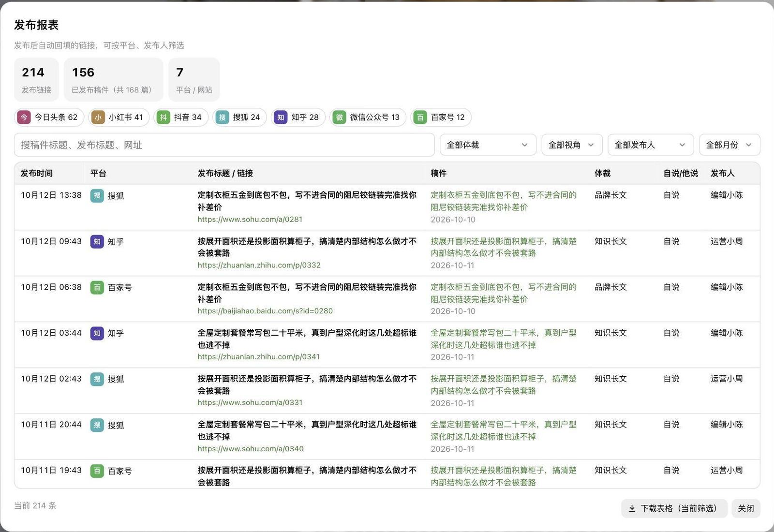Screen dimensions: 774x532
Task: Click the 微信公众号 green icon
Action: [x=340, y=117]
